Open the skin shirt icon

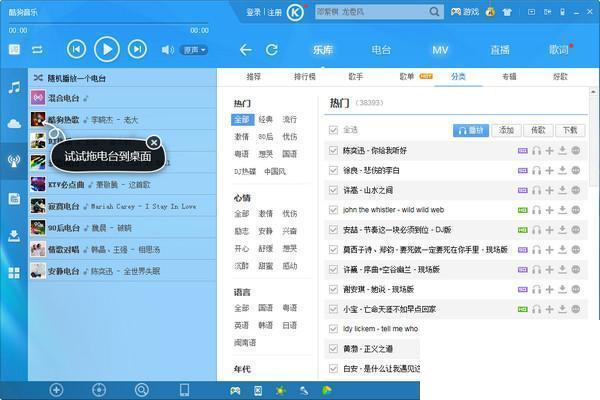point(507,12)
